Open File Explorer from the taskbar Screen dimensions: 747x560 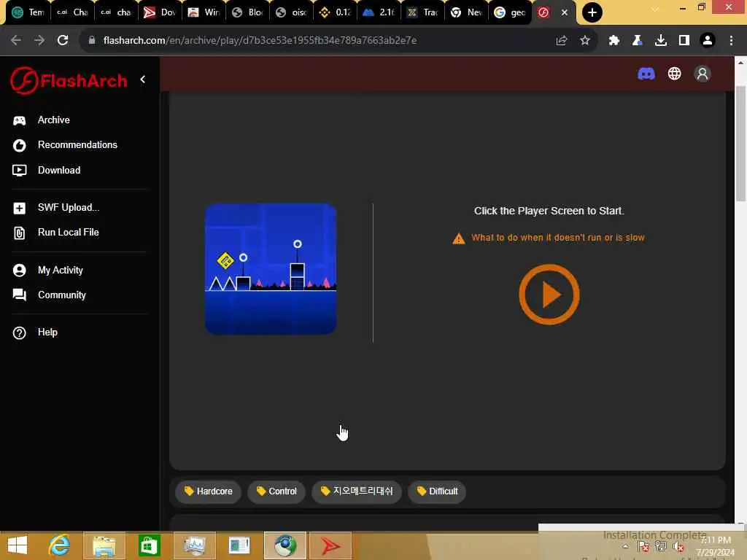coord(104,545)
